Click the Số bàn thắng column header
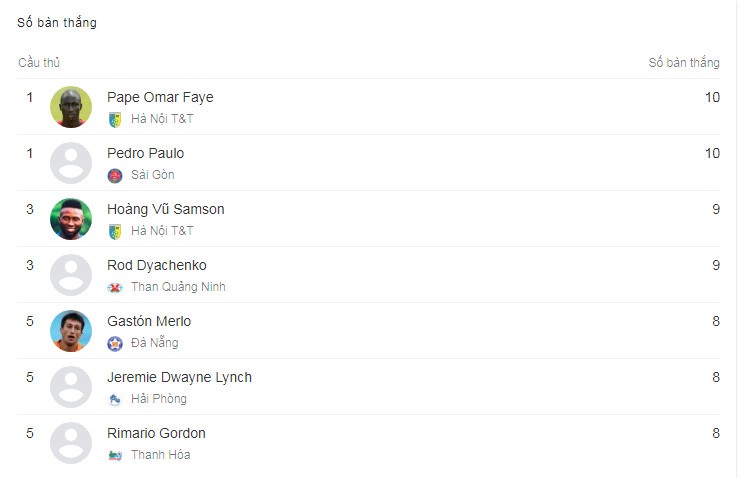739x478 pixels. coord(684,63)
